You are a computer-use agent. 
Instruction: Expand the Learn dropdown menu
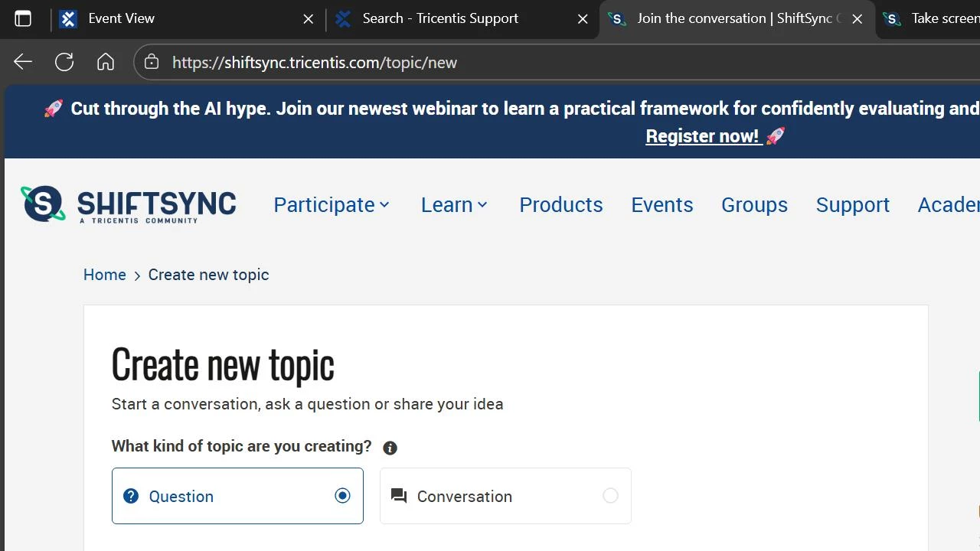coord(454,204)
